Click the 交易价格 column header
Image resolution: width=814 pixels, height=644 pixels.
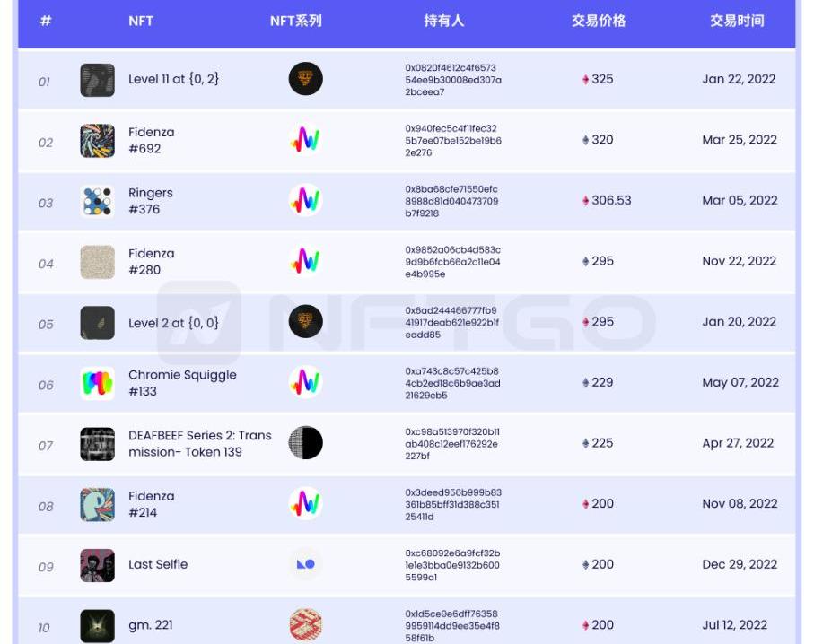tap(599, 21)
